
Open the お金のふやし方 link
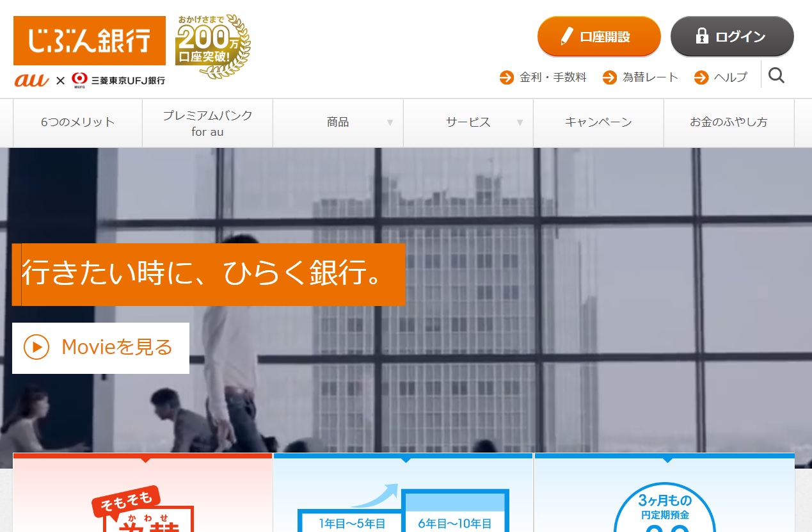[729, 122]
